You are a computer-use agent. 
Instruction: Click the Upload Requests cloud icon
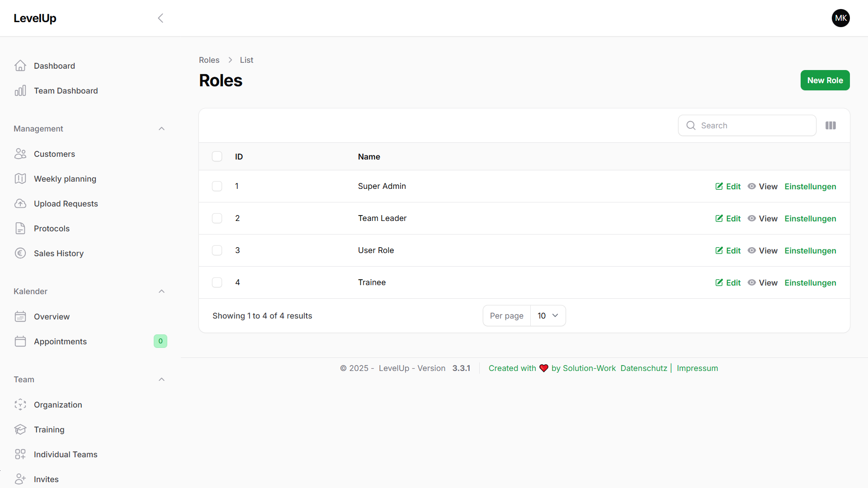point(20,204)
